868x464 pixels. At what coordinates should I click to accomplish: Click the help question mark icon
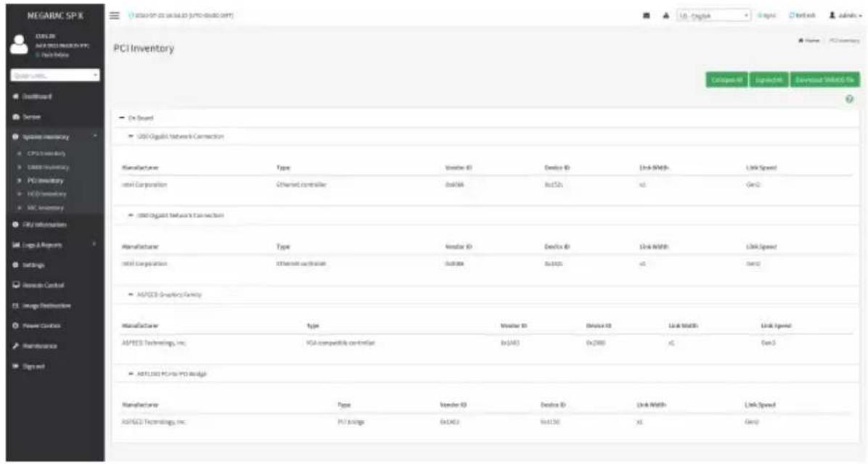tap(849, 99)
